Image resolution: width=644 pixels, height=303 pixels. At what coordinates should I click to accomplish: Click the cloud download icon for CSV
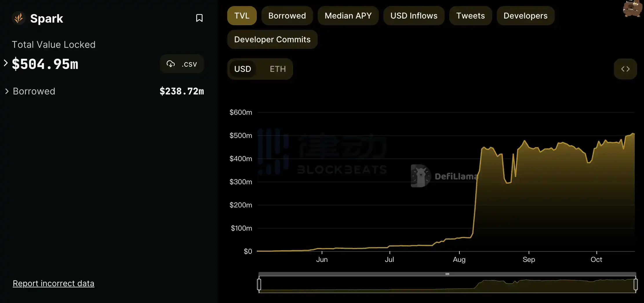point(171,64)
